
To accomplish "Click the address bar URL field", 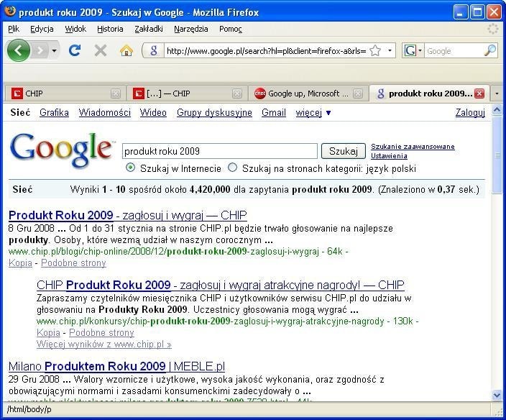I will coord(266,50).
